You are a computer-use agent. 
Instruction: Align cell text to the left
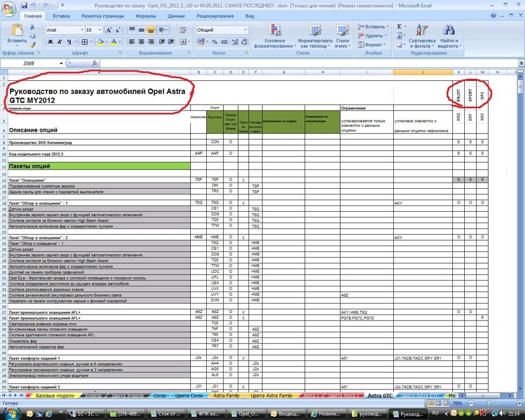132,42
